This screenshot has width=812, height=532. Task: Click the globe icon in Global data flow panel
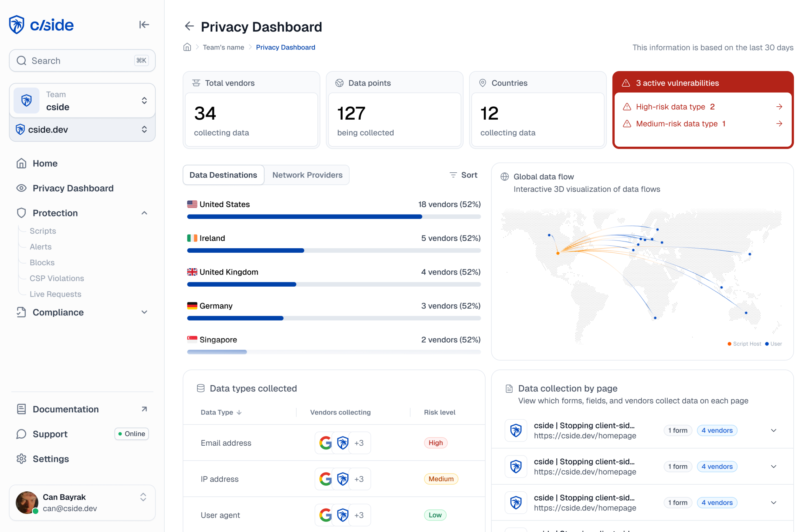pyautogui.click(x=505, y=176)
